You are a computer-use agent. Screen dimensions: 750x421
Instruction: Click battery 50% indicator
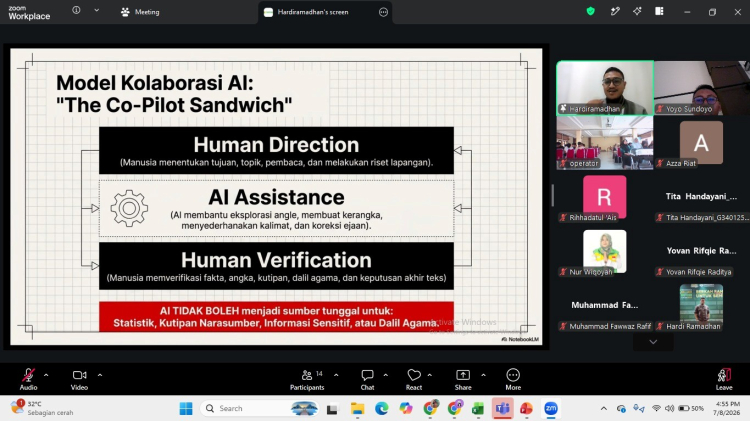(x=691, y=409)
